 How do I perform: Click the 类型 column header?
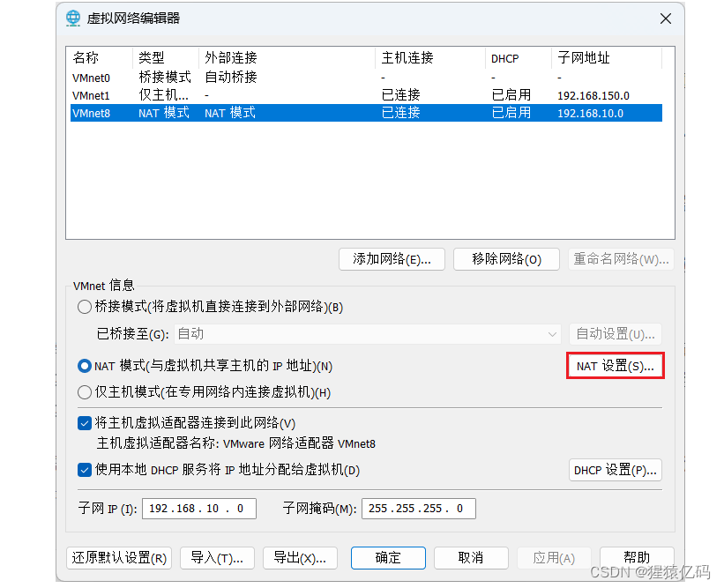click(x=166, y=58)
